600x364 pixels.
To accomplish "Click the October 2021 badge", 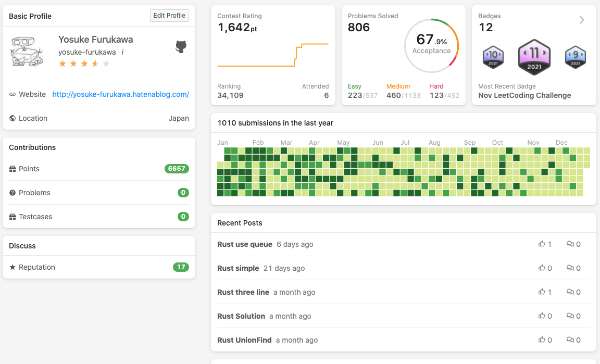I will (493, 57).
